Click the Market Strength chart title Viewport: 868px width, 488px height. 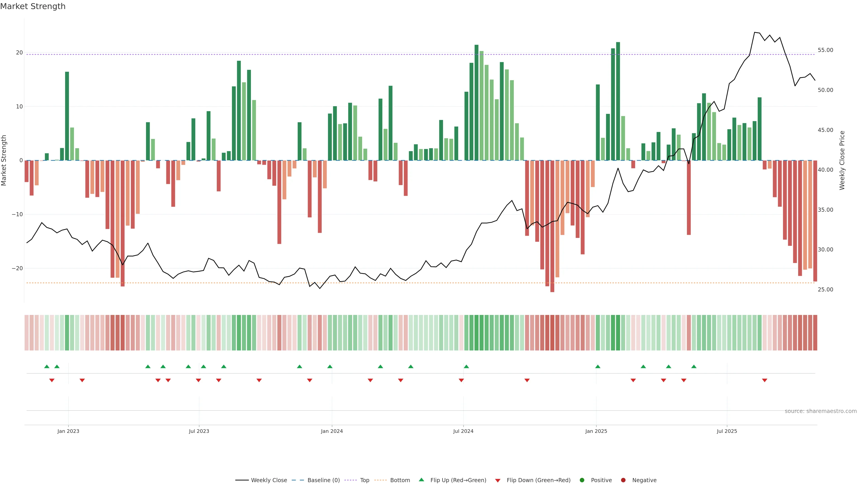33,6
